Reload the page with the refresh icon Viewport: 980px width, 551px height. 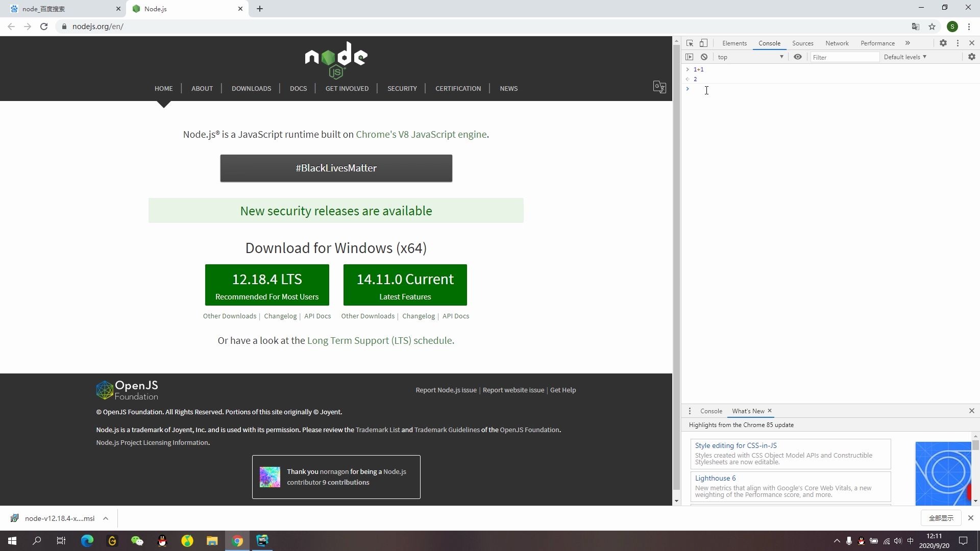click(44, 27)
